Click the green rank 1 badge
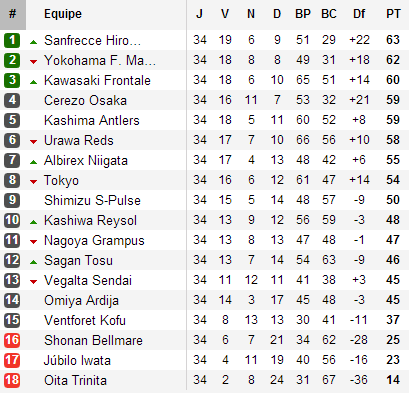Image resolution: width=409 pixels, height=393 pixels. pos(12,40)
